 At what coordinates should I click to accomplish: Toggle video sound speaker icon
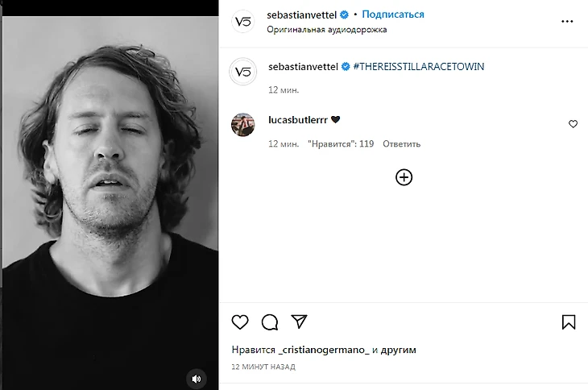(196, 378)
